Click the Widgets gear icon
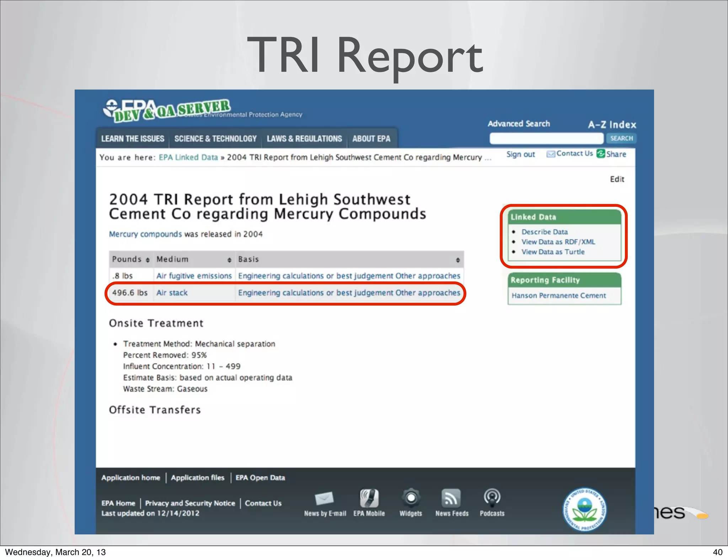The width and height of the screenshot is (728, 560). pyautogui.click(x=411, y=497)
